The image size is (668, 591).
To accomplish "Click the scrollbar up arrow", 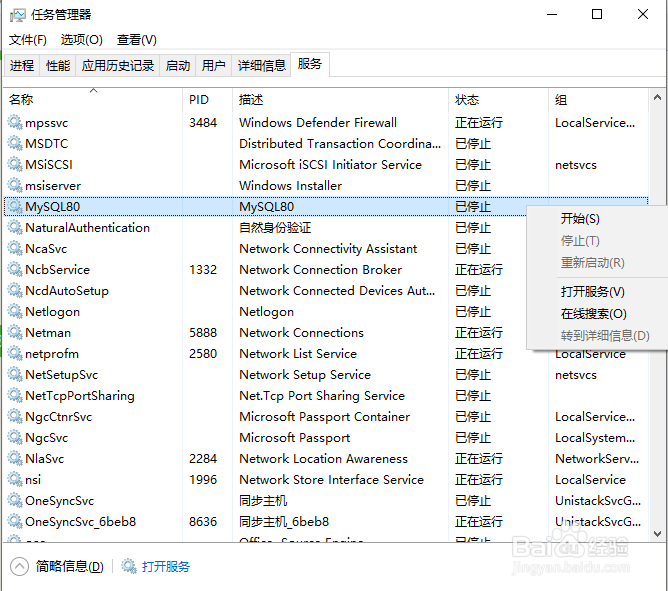I will point(657,98).
